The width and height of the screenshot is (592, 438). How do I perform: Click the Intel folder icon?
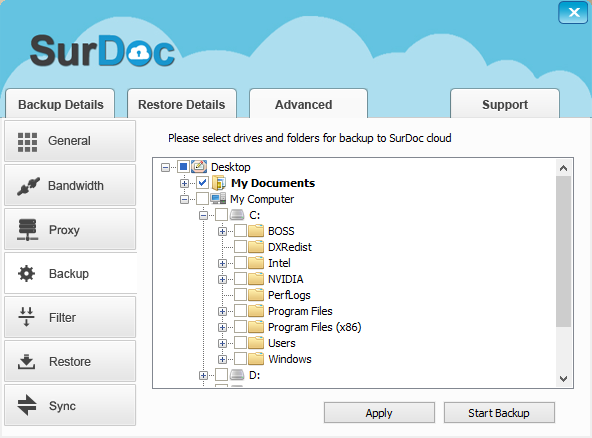pyautogui.click(x=256, y=262)
